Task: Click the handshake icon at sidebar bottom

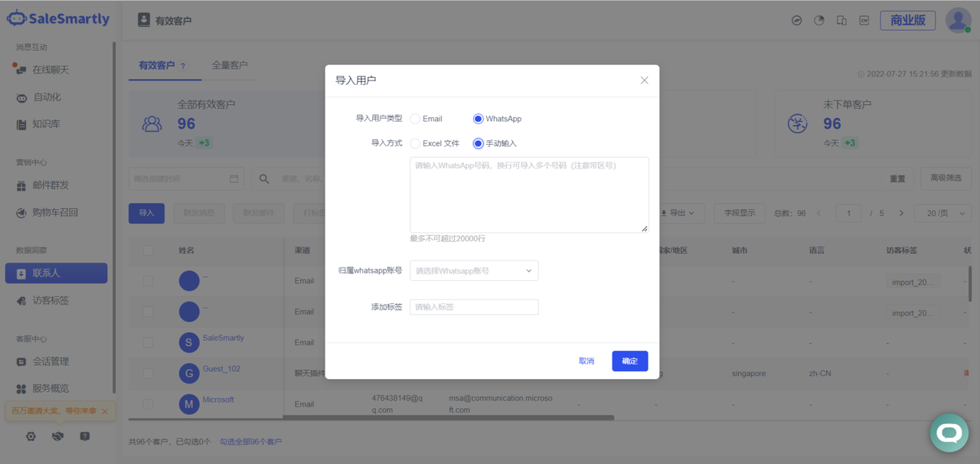Action: (57, 436)
